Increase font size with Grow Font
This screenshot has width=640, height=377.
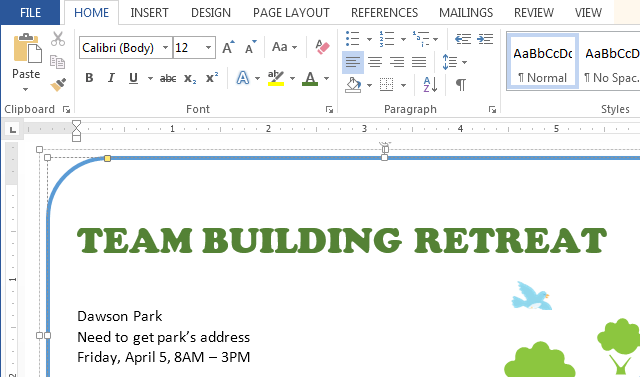coord(229,47)
